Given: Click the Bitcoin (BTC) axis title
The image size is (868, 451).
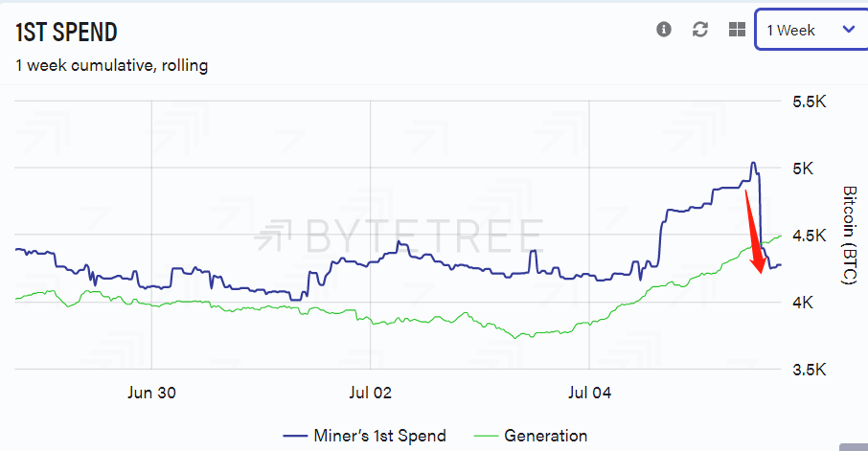Looking at the screenshot, I should point(849,236).
